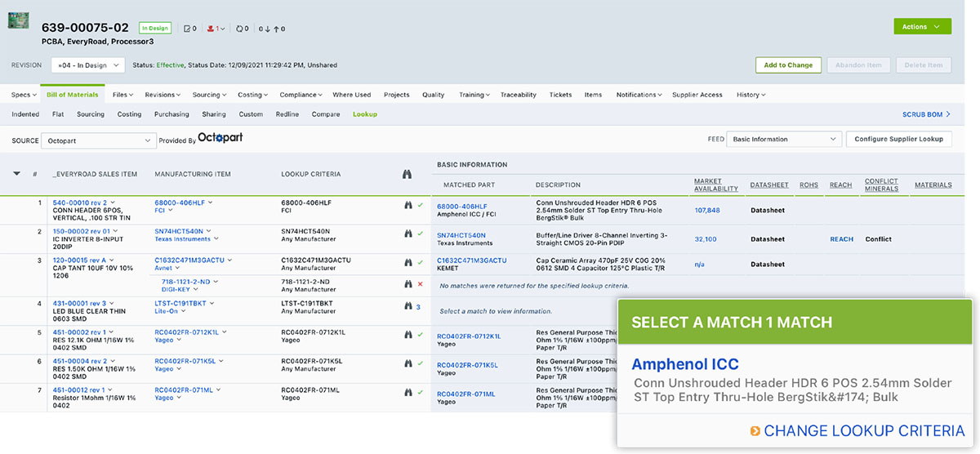Open the Revision 04 - In Design dropdown
The image size is (980, 454).
(87, 65)
